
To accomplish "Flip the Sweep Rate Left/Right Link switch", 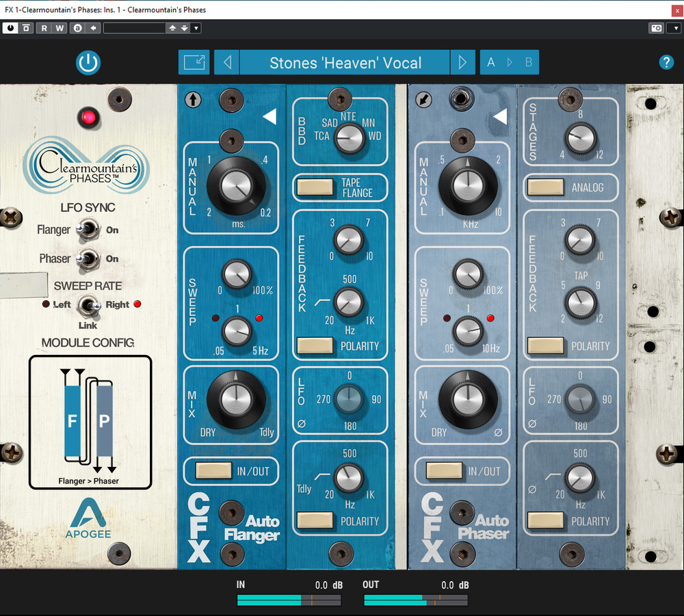I will tap(88, 305).
